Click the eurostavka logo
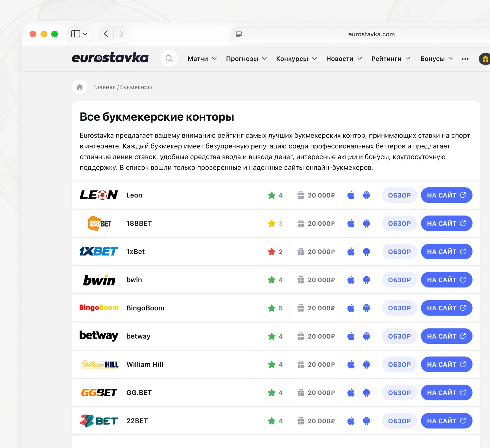Screen dimensions: 490x448 [x=110, y=58]
